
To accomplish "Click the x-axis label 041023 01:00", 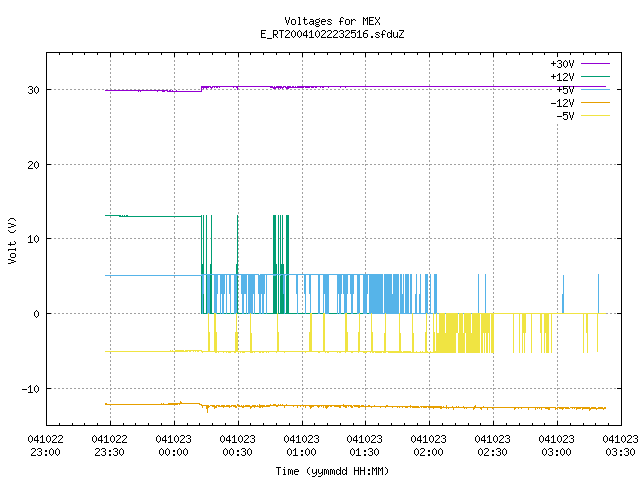I will [x=302, y=446].
